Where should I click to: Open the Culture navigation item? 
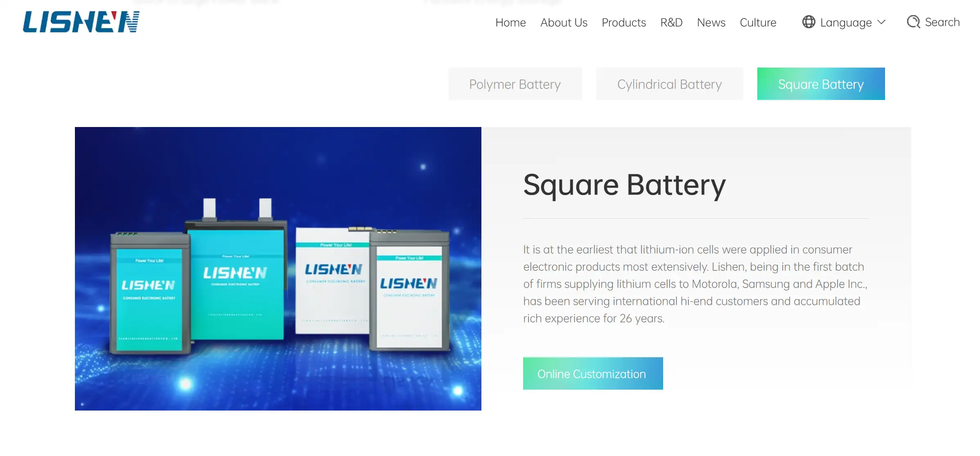(758, 23)
